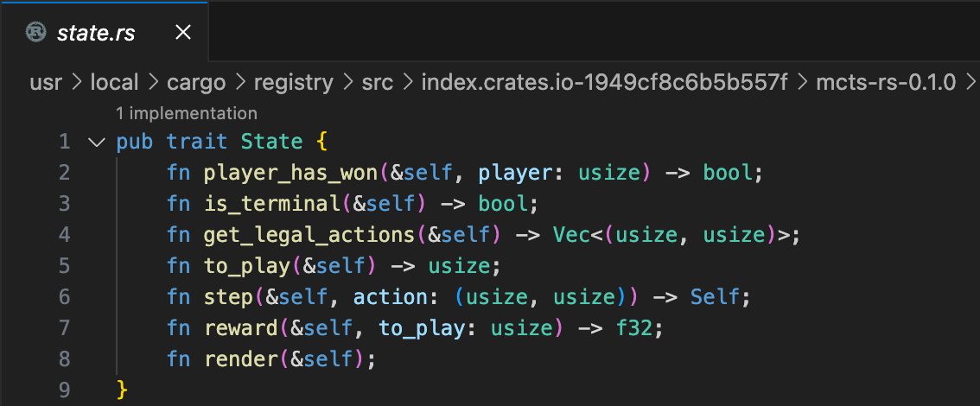Click the State trait name on line 1

coord(271,142)
